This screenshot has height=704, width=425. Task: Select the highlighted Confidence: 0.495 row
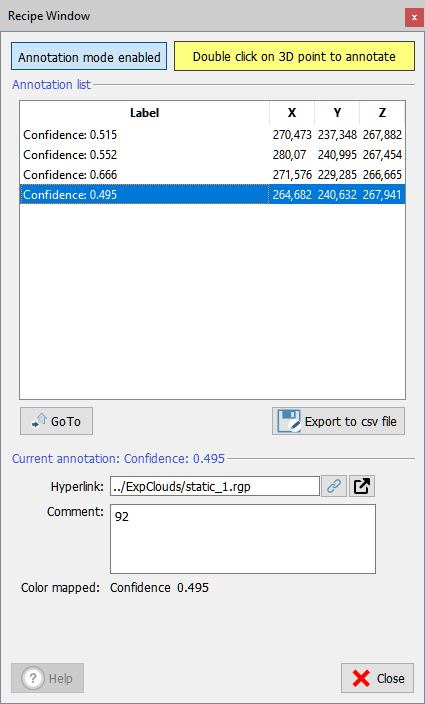coord(212,194)
